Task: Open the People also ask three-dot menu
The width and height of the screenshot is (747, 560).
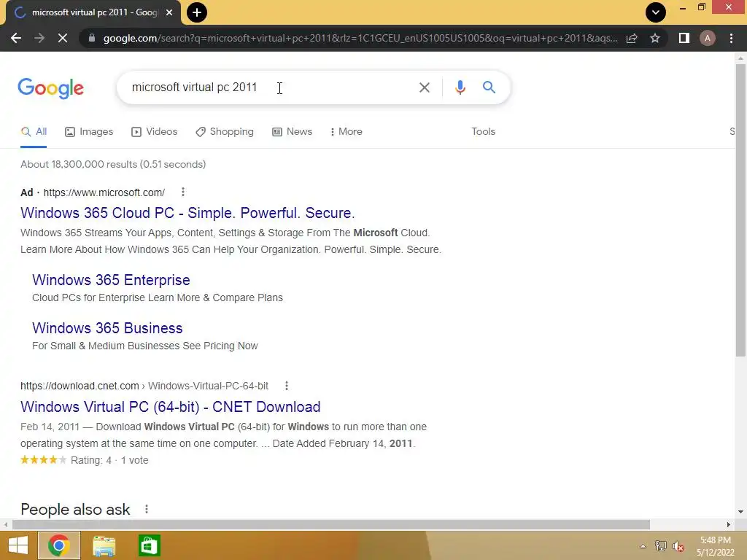Action: pos(147,509)
